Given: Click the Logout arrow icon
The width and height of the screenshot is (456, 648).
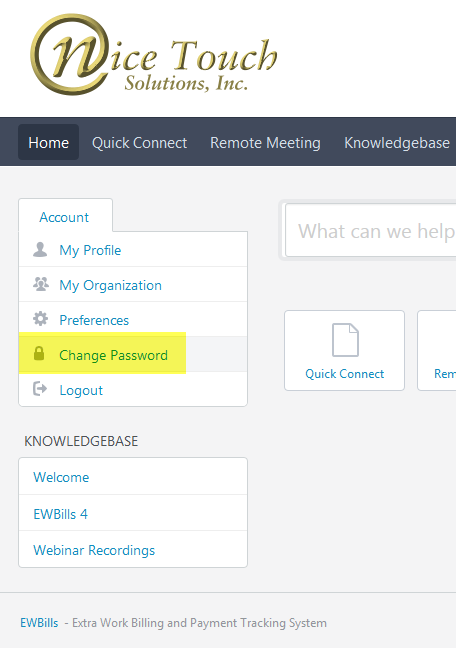Looking at the screenshot, I should [x=40, y=389].
